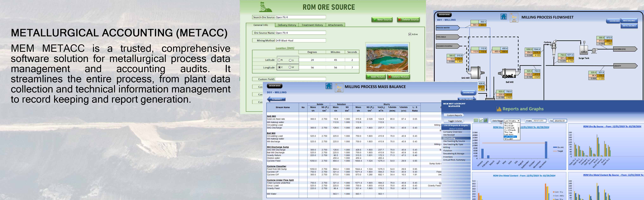Select Dewatering & Storage report
644x200 pixels.
pyautogui.click(x=456, y=154)
